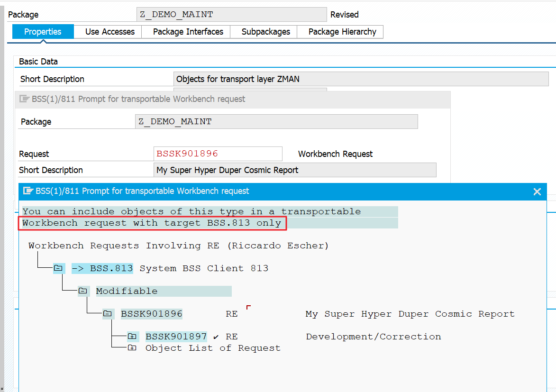Collapse the folder icon beside BSS.813

click(x=58, y=268)
